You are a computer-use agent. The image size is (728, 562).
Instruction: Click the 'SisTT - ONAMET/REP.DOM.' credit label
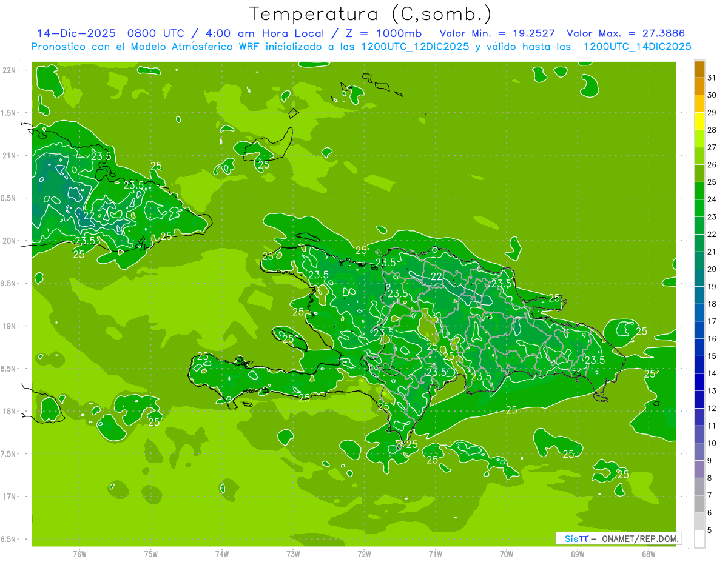pos(618,538)
